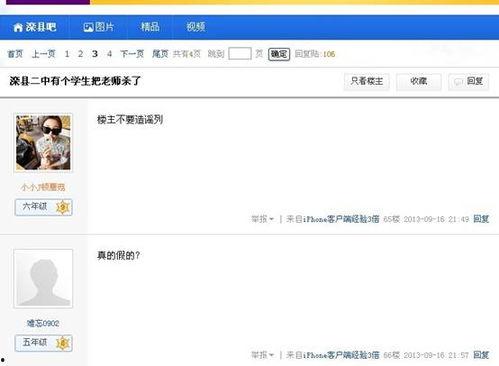Open the 视频 tab
This screenshot has height=366, width=499.
[196, 27]
